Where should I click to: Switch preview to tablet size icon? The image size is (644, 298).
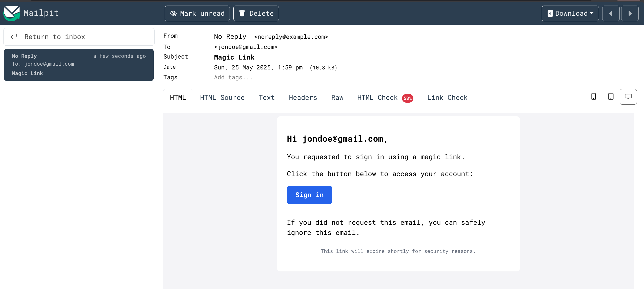click(x=611, y=97)
